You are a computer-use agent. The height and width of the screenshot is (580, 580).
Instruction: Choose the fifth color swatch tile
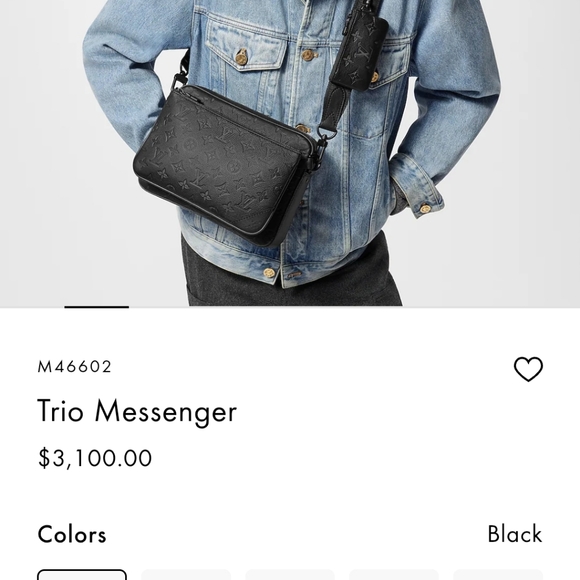(x=498, y=575)
